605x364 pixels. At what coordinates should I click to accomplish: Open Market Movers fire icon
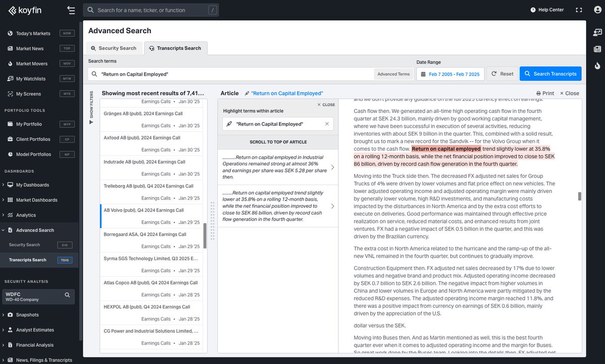pyautogui.click(x=10, y=64)
